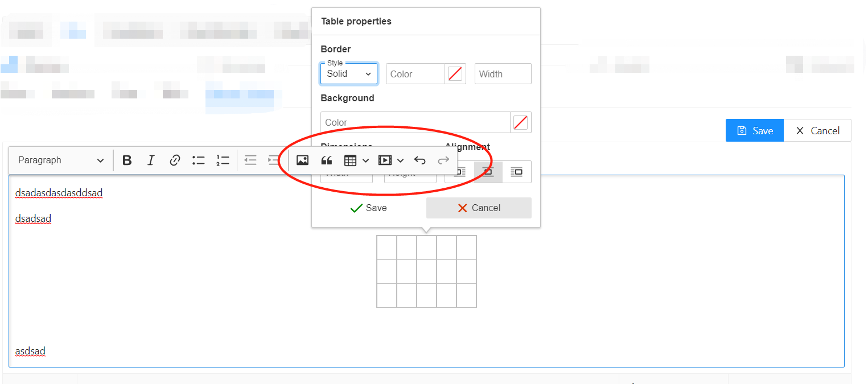
Task: Toggle a bulleted list
Action: pos(198,160)
